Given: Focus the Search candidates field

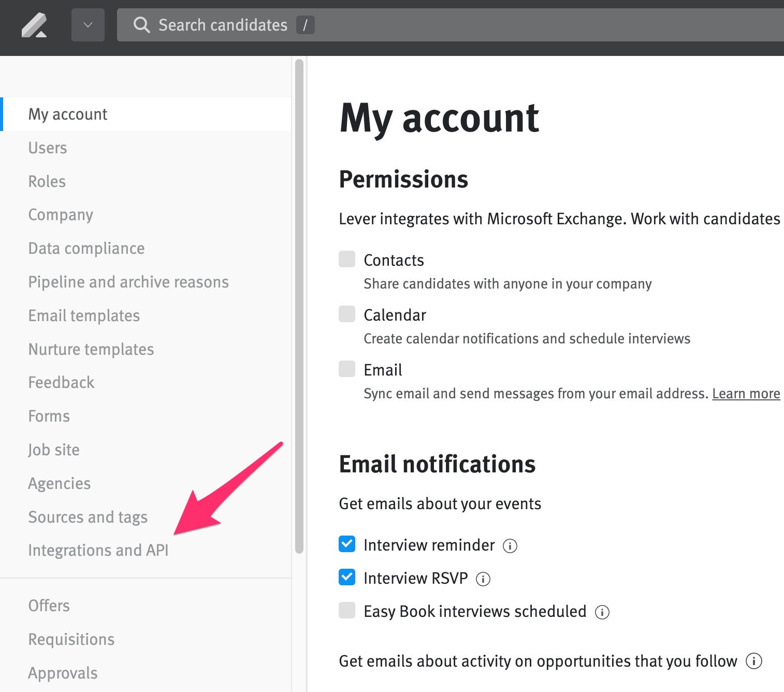Looking at the screenshot, I should coord(451,25).
